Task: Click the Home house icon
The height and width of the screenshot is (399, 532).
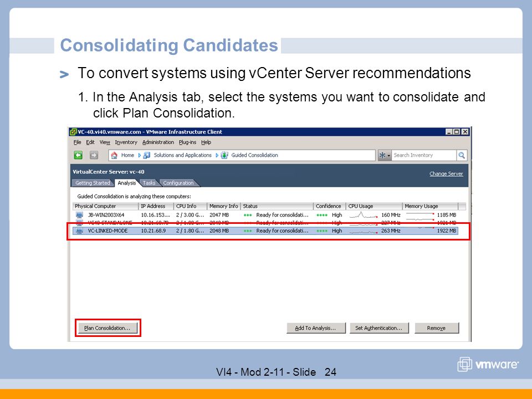Action: (x=114, y=155)
